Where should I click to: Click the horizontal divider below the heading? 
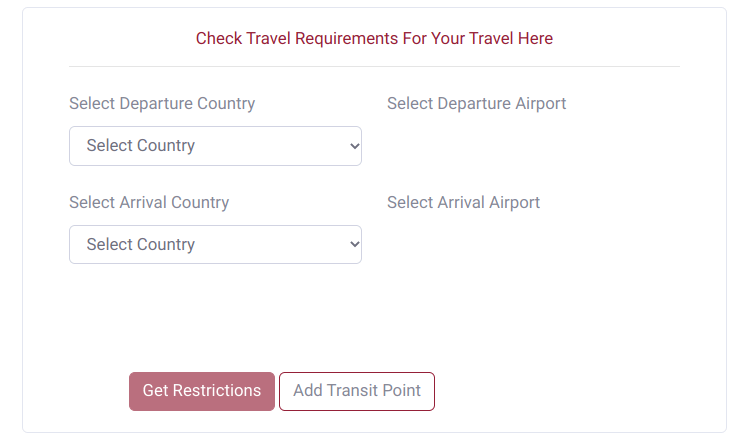(374, 67)
